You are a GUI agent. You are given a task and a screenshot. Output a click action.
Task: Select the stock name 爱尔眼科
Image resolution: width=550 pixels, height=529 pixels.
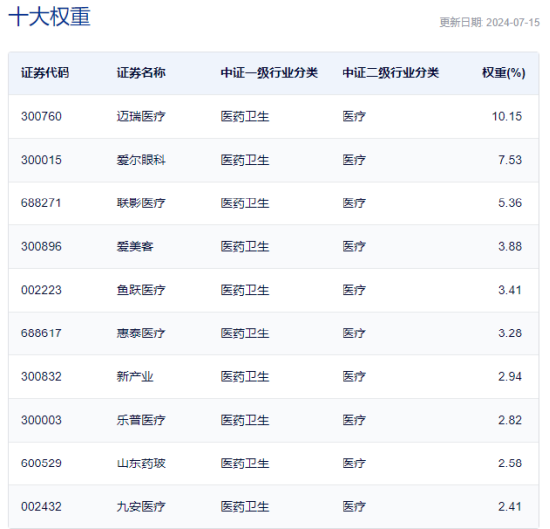pos(141,160)
